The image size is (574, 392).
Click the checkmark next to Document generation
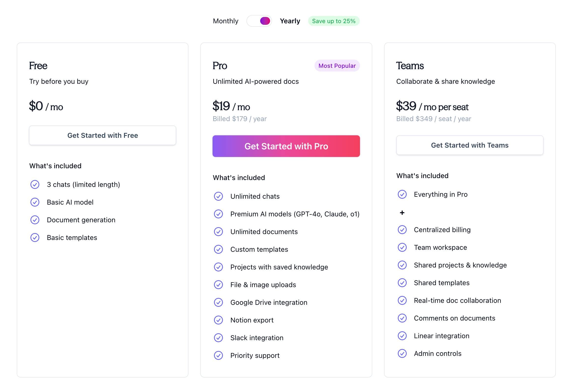pyautogui.click(x=35, y=220)
